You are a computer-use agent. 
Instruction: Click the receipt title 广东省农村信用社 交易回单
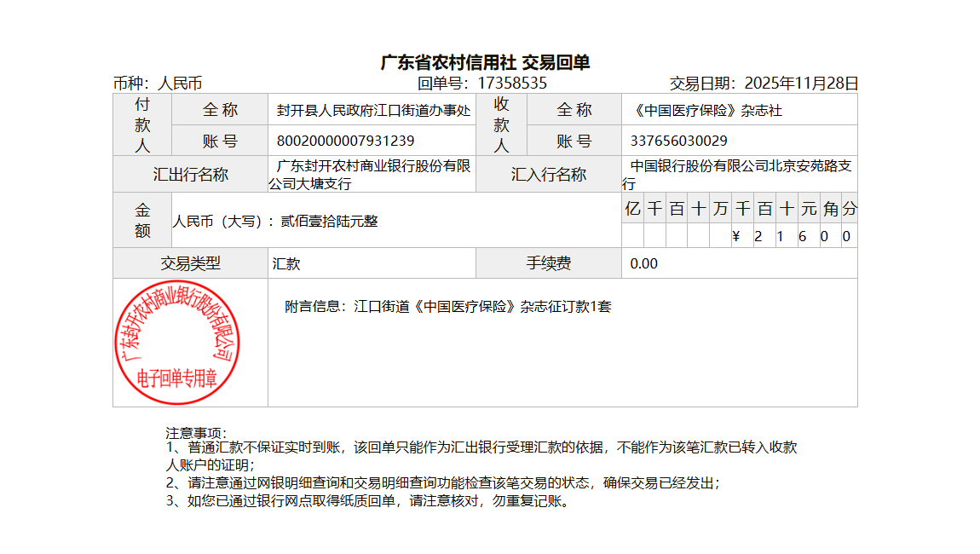click(x=485, y=63)
